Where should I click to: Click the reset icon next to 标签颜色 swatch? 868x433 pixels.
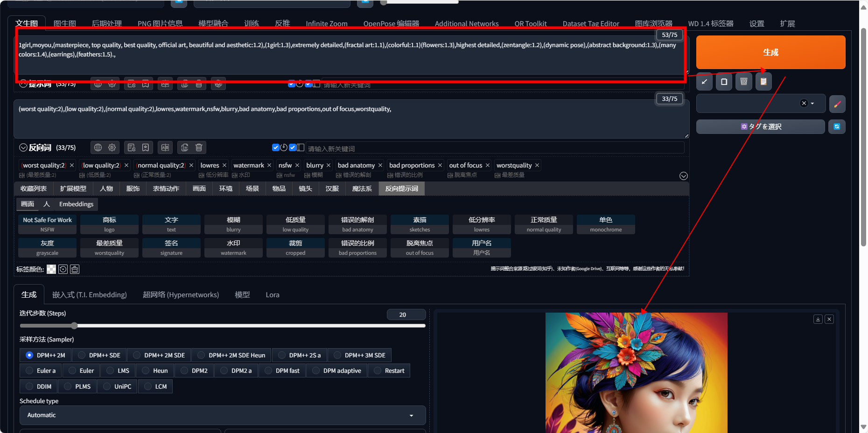[63, 269]
